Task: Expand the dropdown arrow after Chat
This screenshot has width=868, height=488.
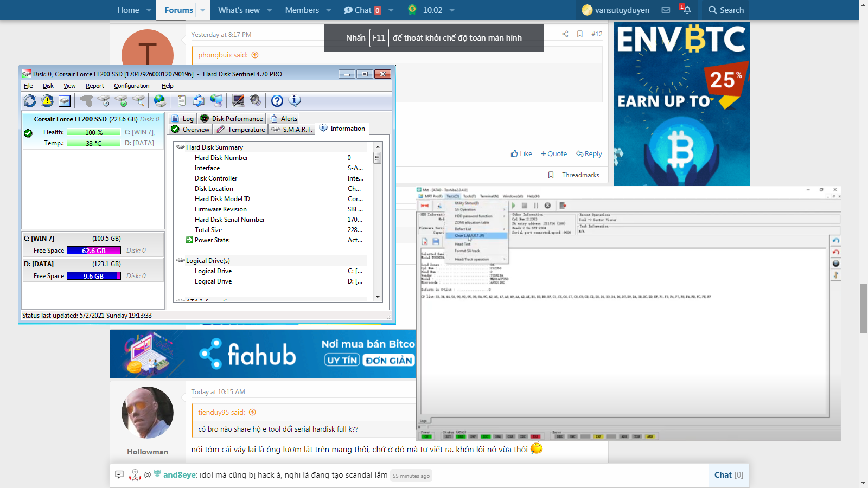Action: pos(391,10)
